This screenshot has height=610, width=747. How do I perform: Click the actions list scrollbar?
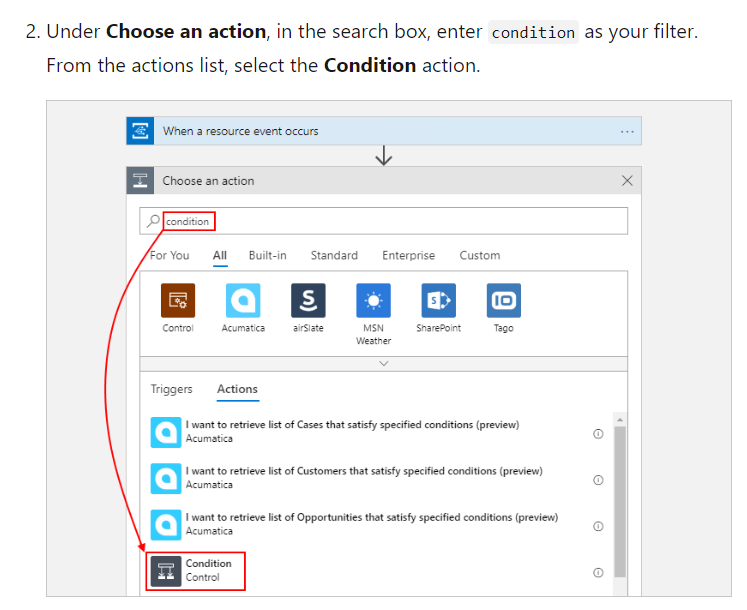(620, 501)
